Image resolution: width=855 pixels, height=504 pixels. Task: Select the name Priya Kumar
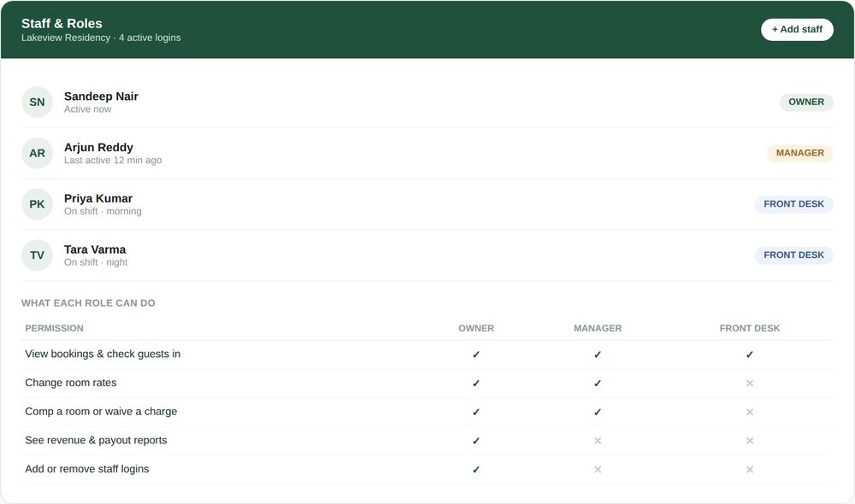pos(98,198)
